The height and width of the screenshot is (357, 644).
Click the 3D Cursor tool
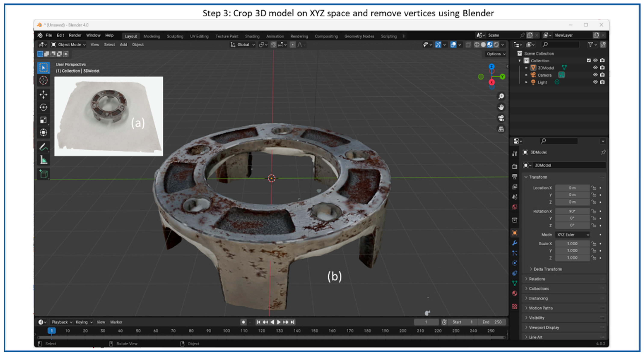coord(43,80)
